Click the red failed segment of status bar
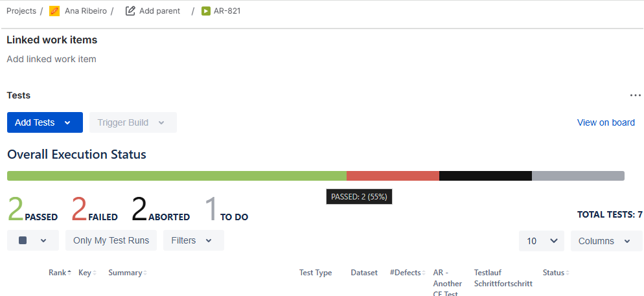 393,176
